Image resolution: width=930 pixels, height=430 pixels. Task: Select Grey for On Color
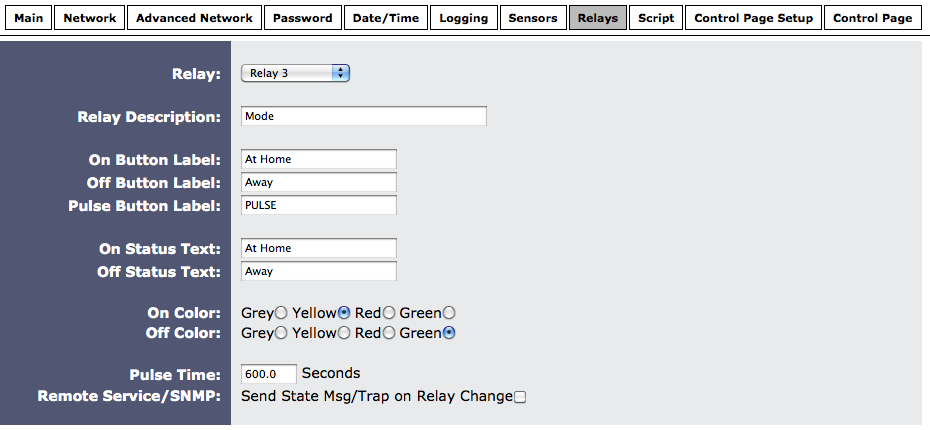pos(281,313)
